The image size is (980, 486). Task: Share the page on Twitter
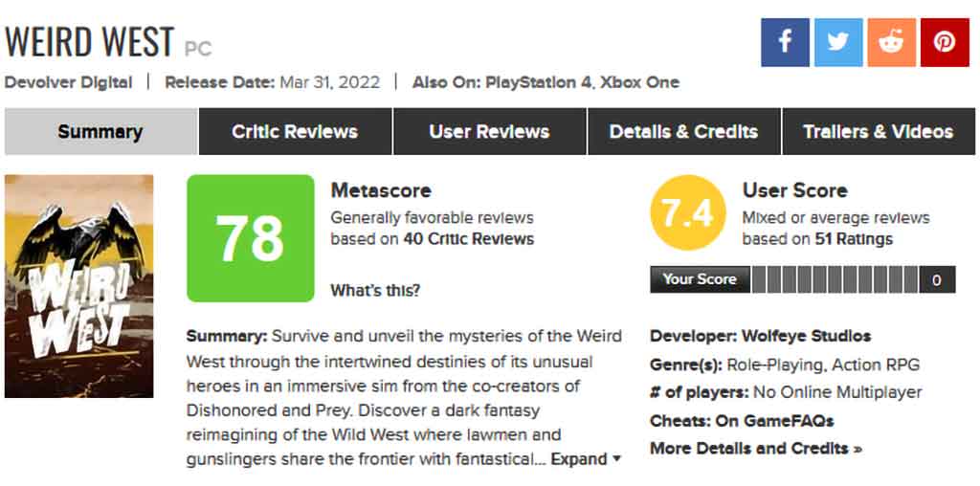click(838, 42)
